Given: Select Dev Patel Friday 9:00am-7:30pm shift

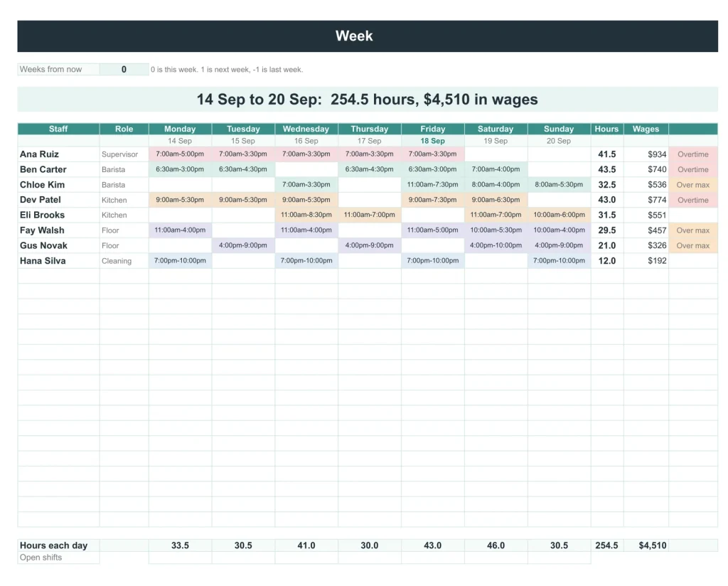Looking at the screenshot, I should 433,200.
